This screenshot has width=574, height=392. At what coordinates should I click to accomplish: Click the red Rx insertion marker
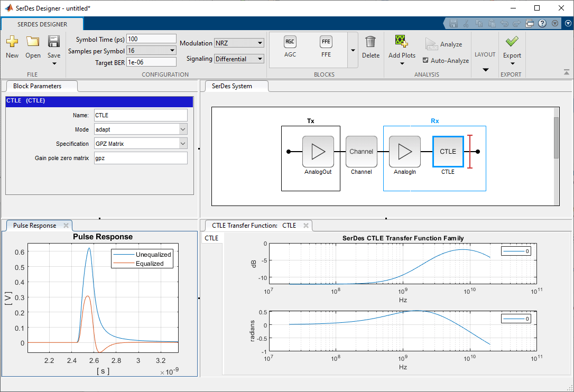[470, 152]
